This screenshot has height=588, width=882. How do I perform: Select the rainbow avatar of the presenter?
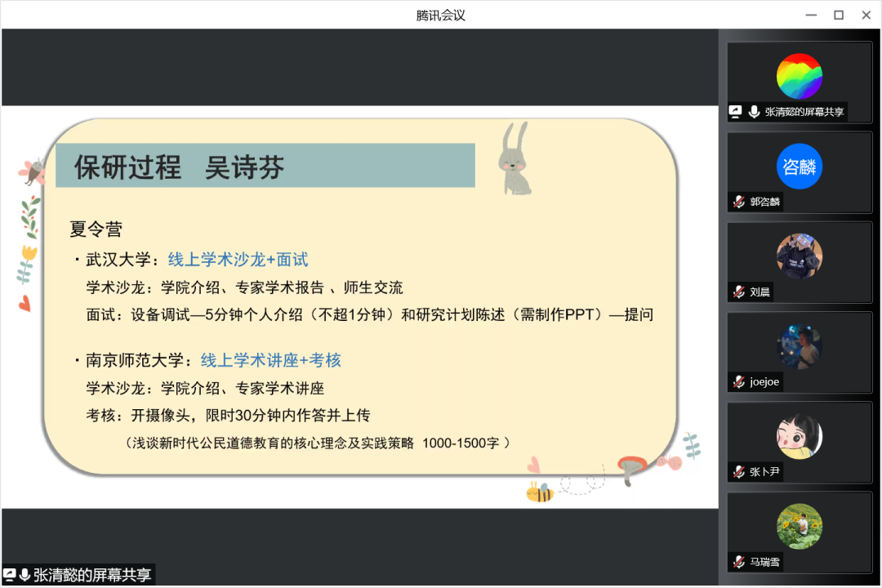coord(799,76)
